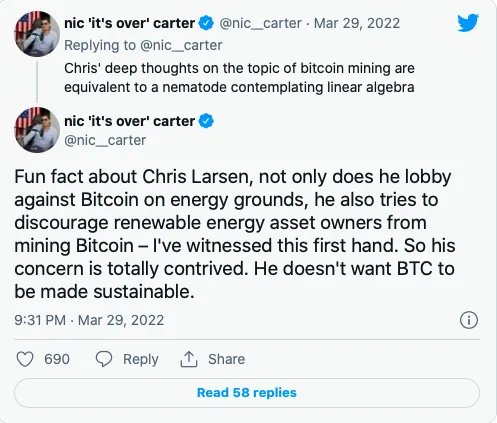This screenshot has height=423, width=497.
Task: Open the 9:31 PM · Mar 29, 2022 timestamp
Action: [x=89, y=320]
